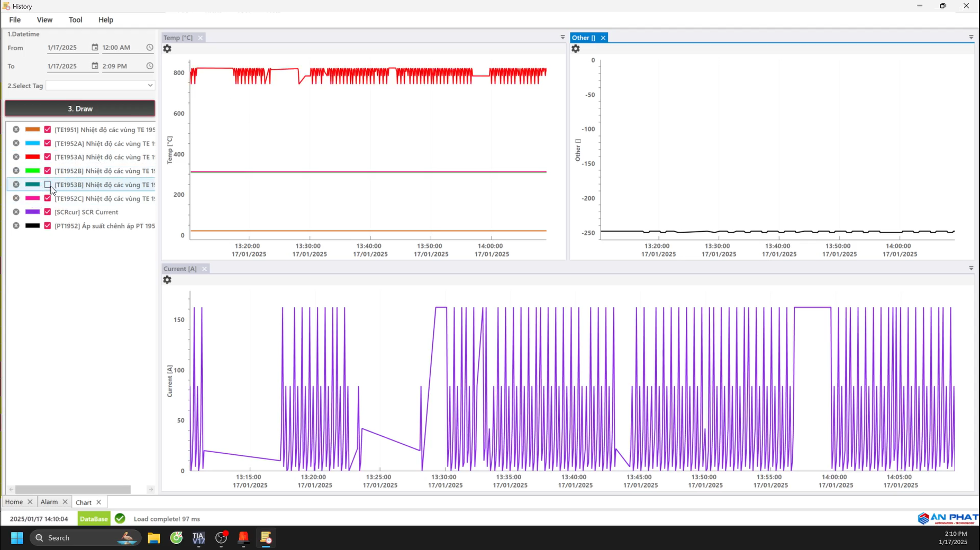The image size is (980, 550).
Task: Open TIA Portal from the taskbar
Action: point(198,538)
